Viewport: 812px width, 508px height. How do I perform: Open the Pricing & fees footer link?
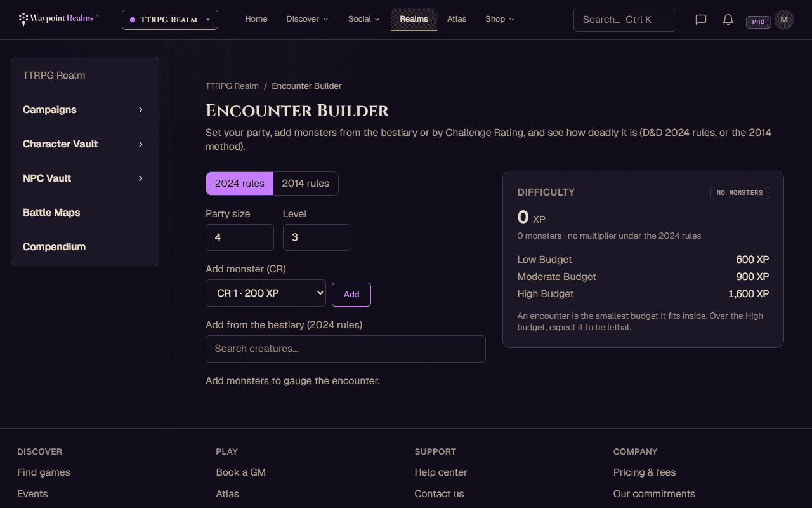tap(645, 472)
